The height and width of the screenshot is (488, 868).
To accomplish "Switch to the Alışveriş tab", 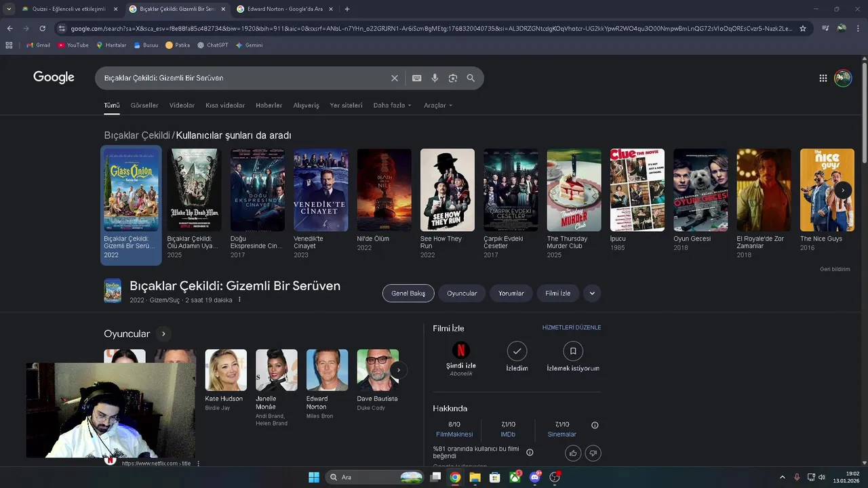I will click(x=306, y=105).
